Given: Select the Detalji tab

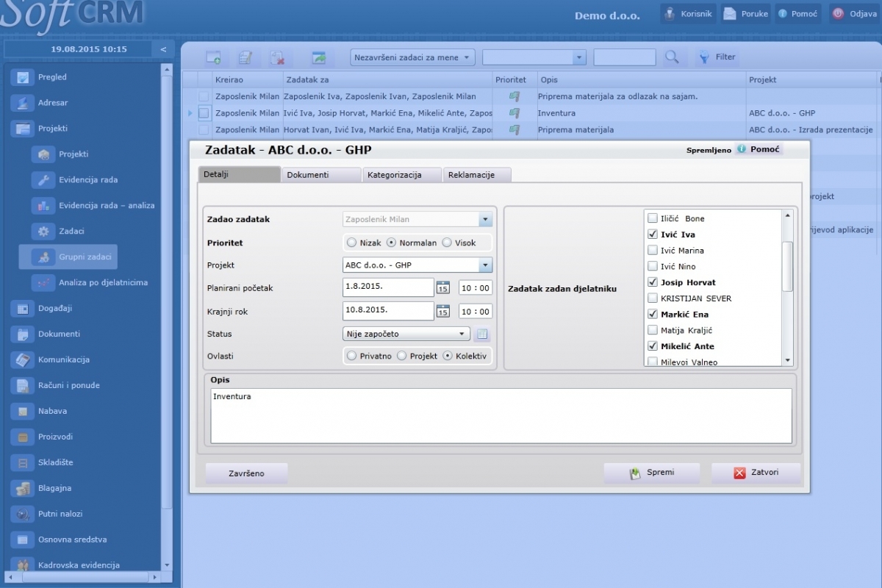Looking at the screenshot, I should click(240, 175).
